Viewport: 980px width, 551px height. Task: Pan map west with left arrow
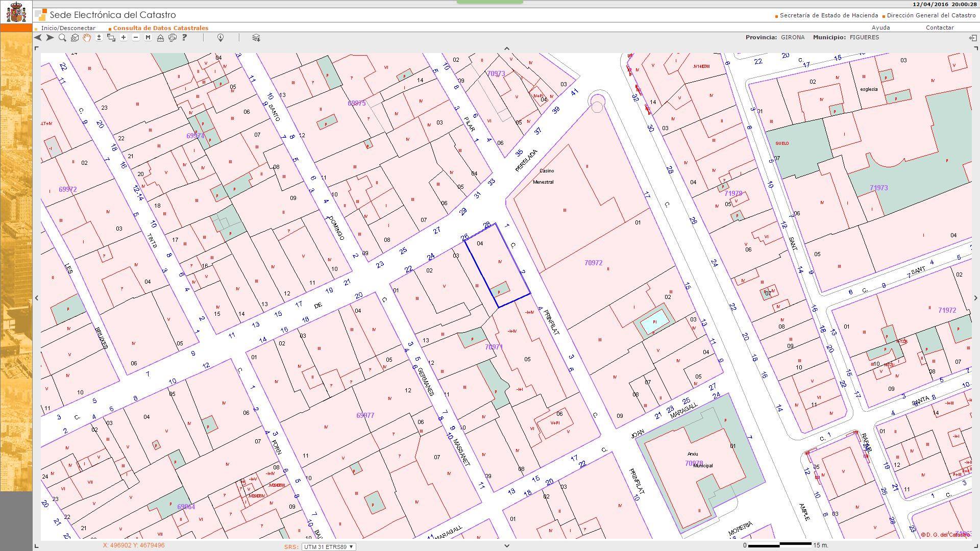pyautogui.click(x=37, y=298)
